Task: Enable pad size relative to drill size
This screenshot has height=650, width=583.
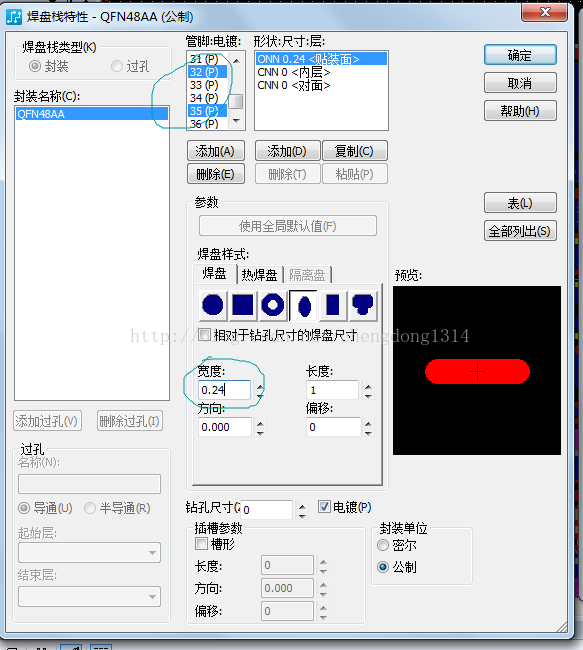Action: pos(204,335)
